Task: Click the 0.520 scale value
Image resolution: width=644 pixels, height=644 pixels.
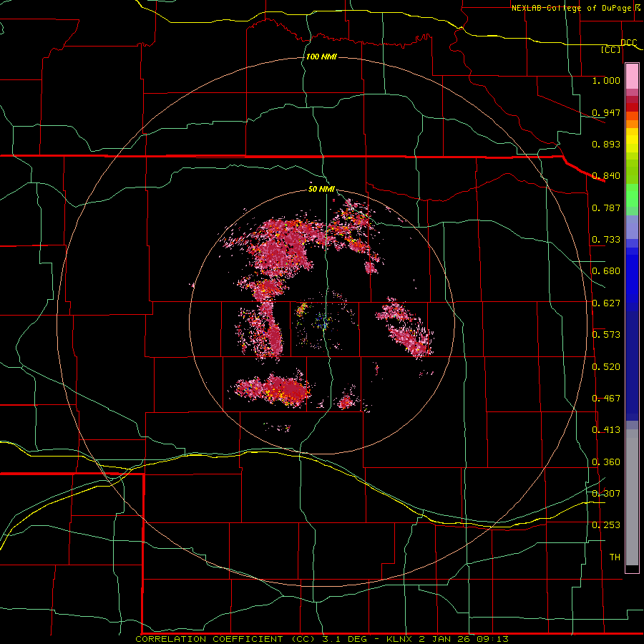Action: [606, 367]
